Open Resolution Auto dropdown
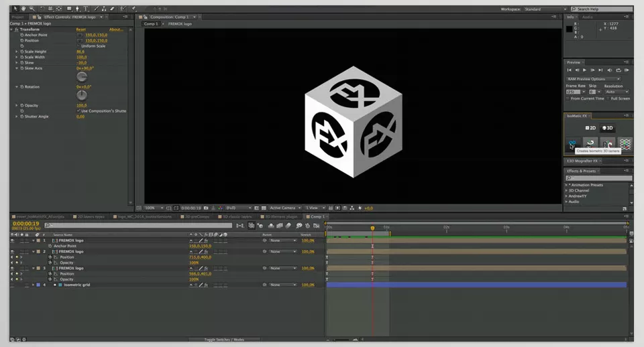The height and width of the screenshot is (347, 644). (x=616, y=92)
